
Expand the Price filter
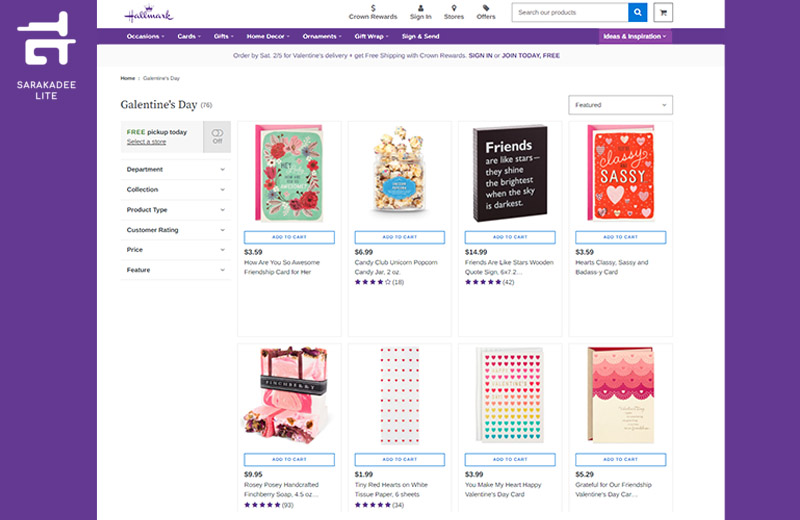(176, 250)
